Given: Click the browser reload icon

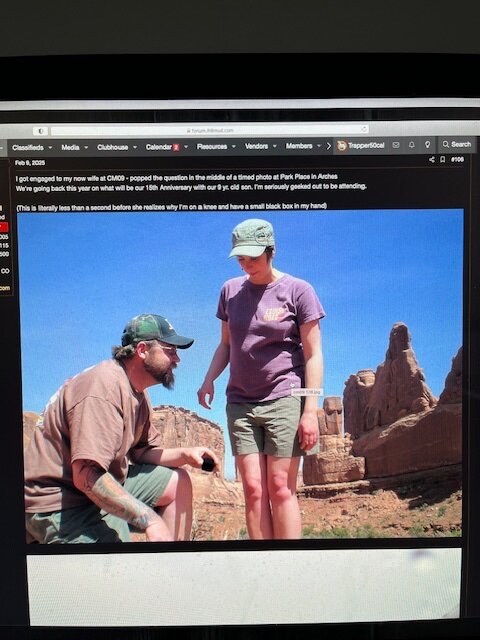Looking at the screenshot, I should tap(363, 129).
